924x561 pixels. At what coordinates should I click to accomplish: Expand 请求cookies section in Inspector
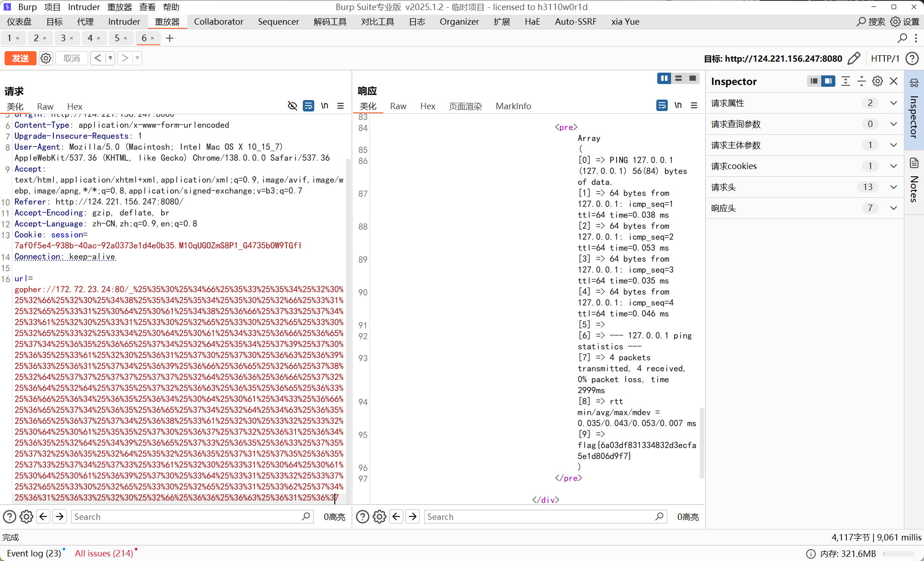point(893,166)
